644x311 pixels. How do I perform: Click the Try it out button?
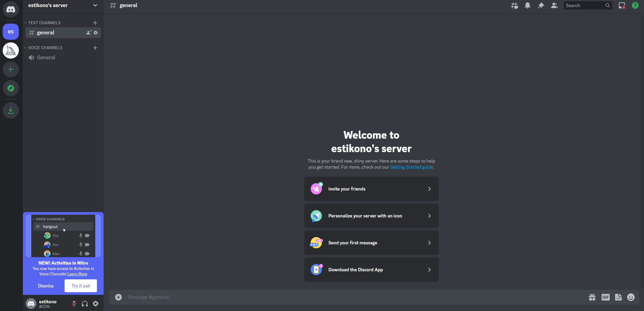[x=81, y=286]
